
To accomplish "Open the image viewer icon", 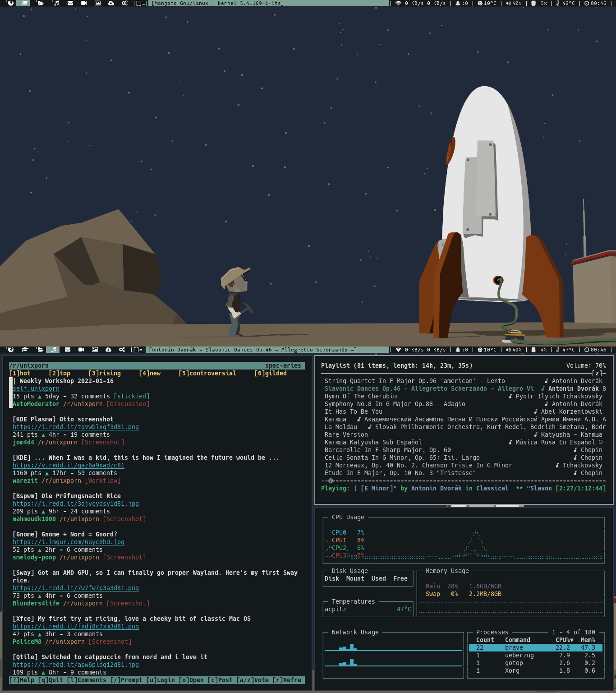I will [x=97, y=3].
